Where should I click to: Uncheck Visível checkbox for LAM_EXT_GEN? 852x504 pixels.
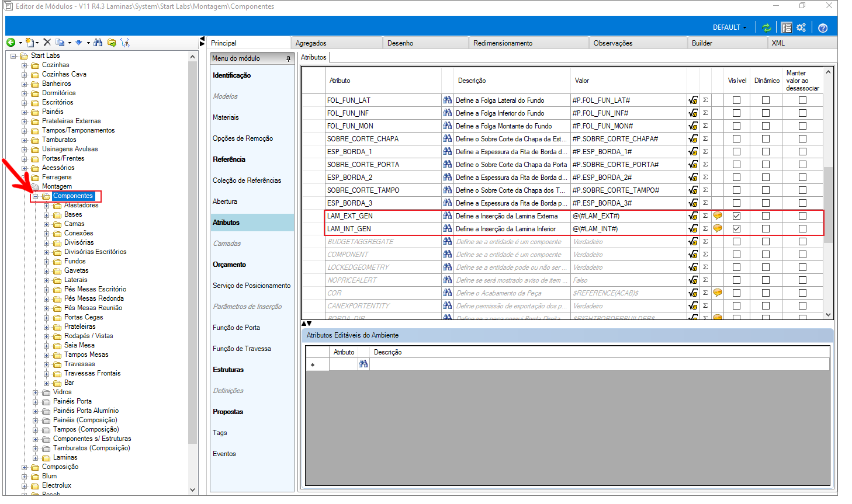736,216
